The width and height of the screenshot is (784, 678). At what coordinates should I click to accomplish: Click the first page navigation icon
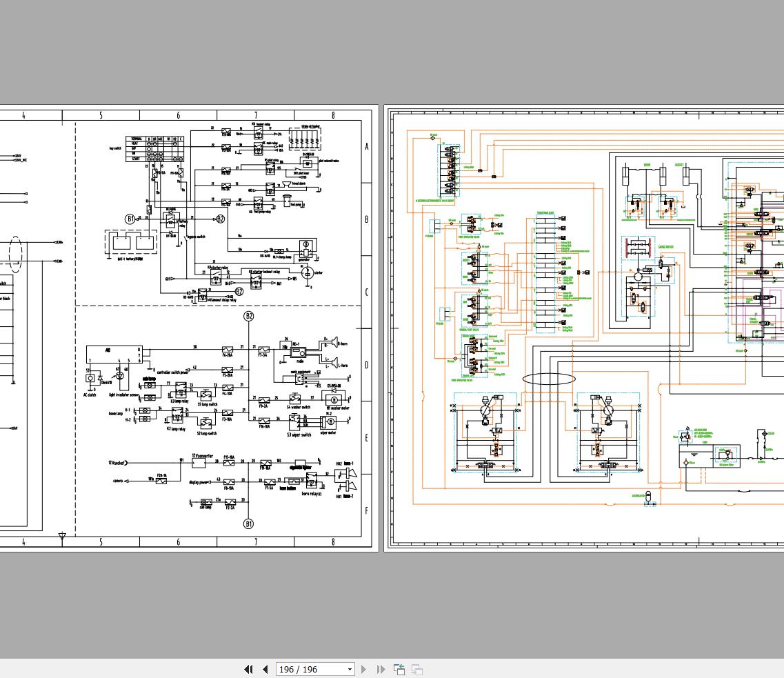pos(249,669)
